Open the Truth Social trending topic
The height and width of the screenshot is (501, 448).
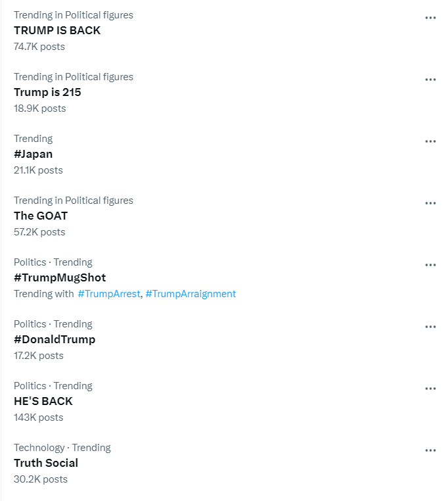click(46, 463)
